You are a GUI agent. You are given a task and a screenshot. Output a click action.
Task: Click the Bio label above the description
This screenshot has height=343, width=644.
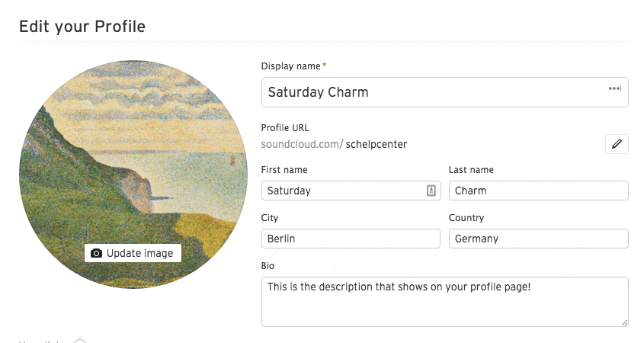pyautogui.click(x=268, y=266)
